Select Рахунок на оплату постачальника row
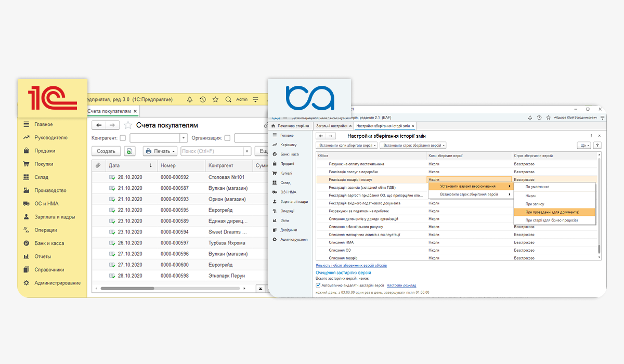Image resolution: width=624 pixels, height=364 pixels. (457, 164)
